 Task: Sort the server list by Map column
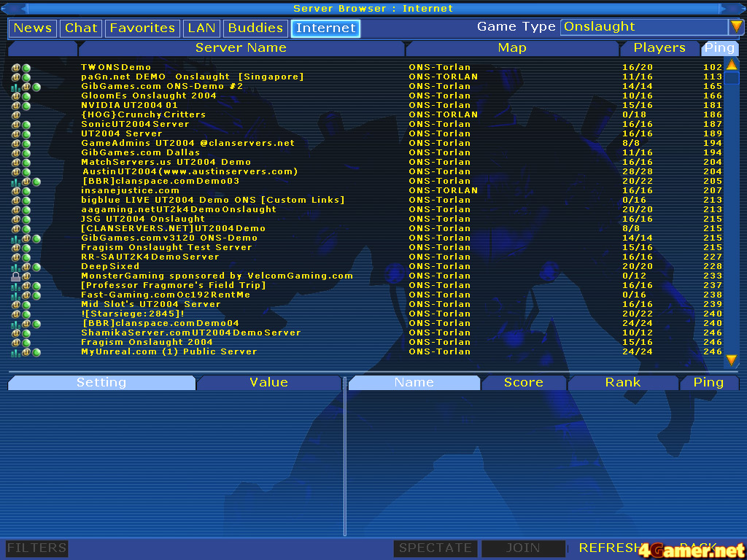pyautogui.click(x=512, y=48)
